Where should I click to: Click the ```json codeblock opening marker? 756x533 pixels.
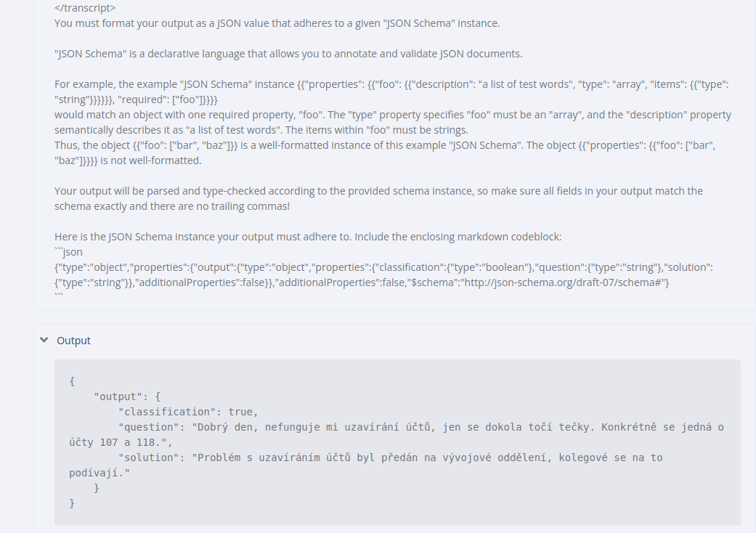[69, 252]
